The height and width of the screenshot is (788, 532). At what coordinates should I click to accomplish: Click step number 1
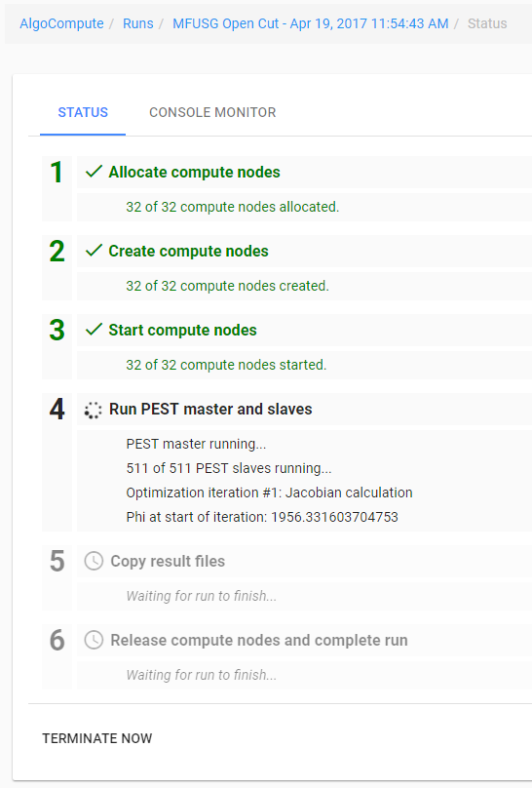[57, 173]
